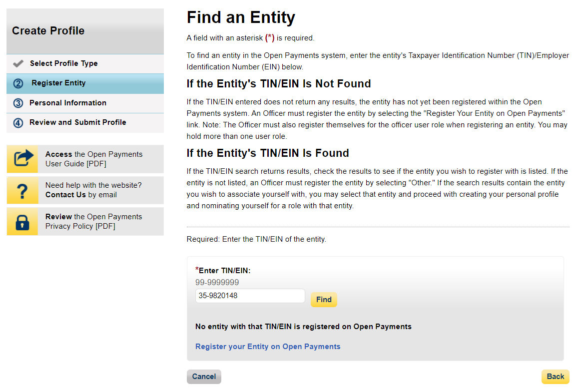Click into the TIN/EIN input field
578x392 pixels.
[x=250, y=296]
